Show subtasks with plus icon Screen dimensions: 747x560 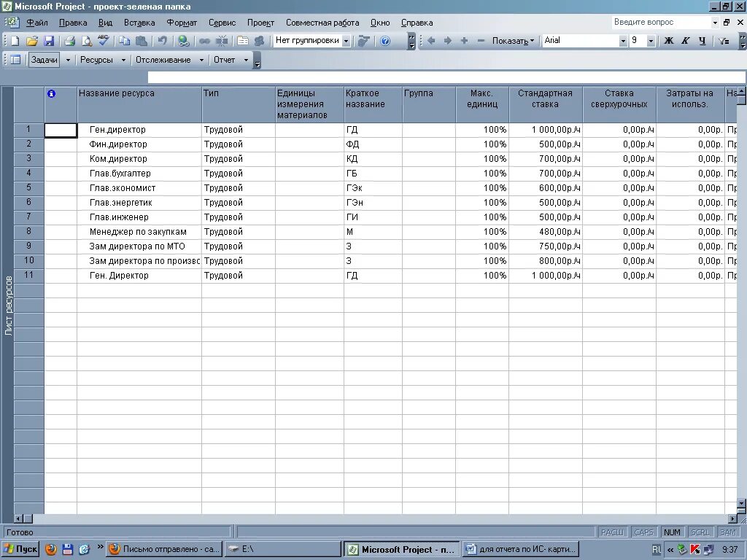pos(464,41)
